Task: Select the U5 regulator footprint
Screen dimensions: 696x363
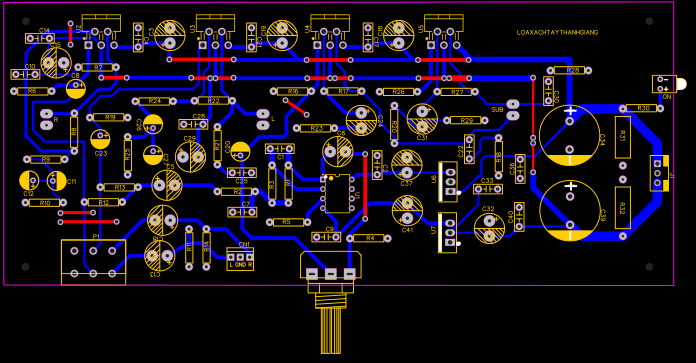Action: pyautogui.click(x=444, y=32)
